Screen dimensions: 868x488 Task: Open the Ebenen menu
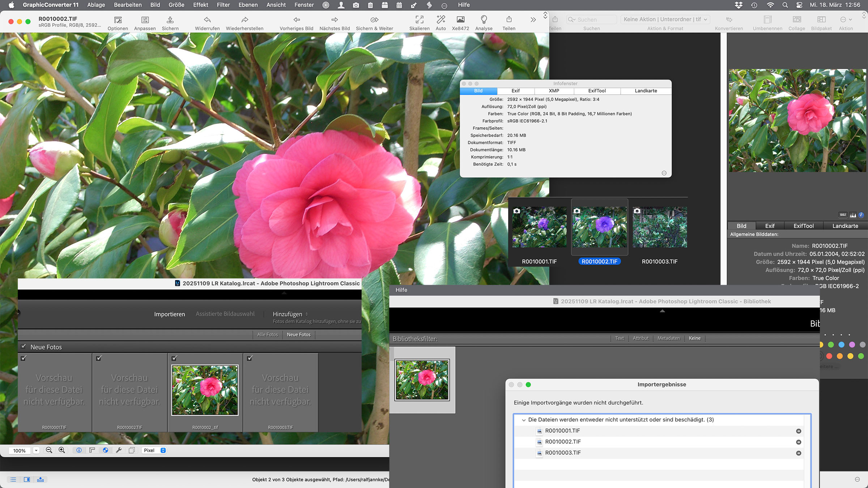[x=248, y=5]
